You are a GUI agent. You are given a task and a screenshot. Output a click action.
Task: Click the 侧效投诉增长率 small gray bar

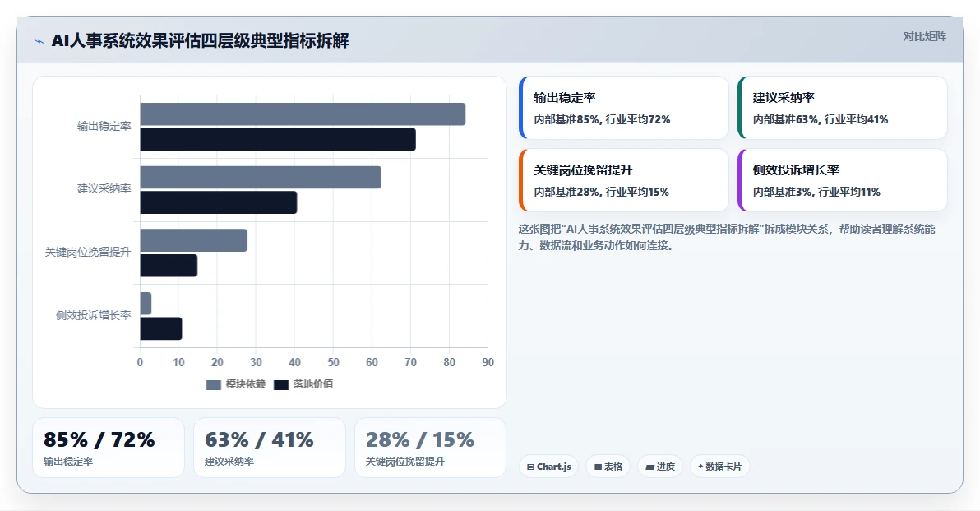tap(146, 304)
